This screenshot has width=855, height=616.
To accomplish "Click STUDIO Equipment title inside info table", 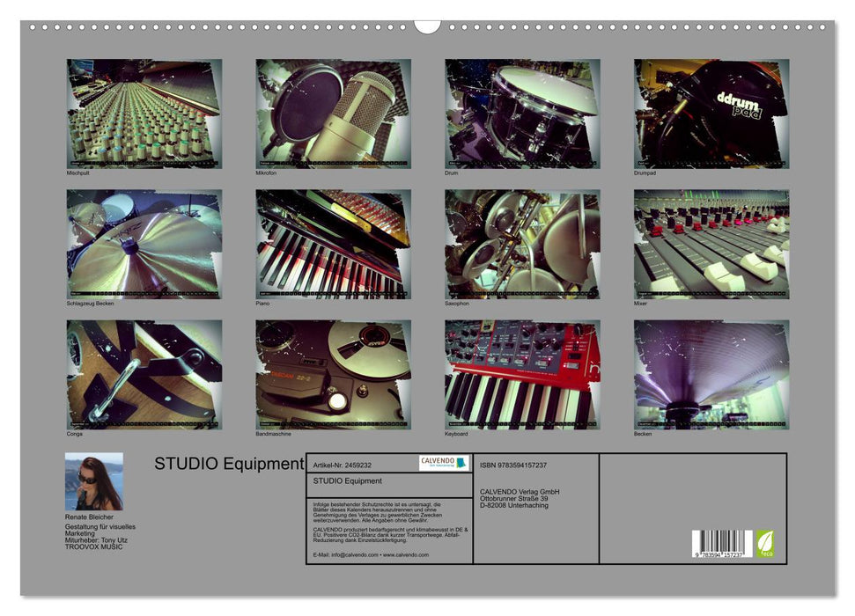I will tap(347, 480).
